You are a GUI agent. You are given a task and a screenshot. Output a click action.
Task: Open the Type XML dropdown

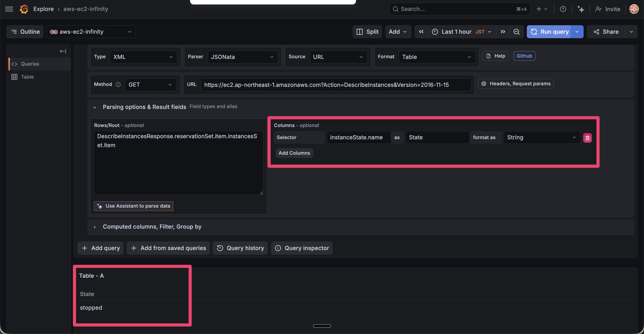point(143,57)
